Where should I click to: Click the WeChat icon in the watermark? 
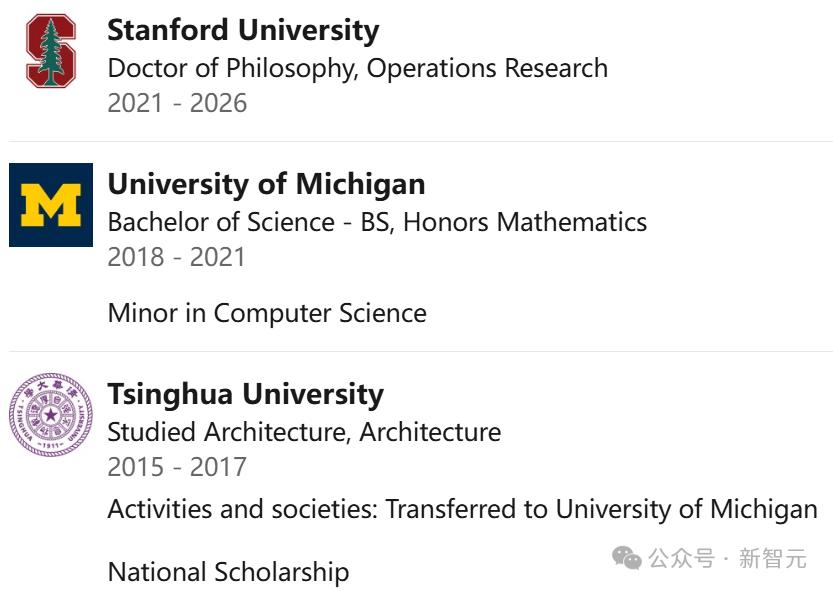[627, 558]
